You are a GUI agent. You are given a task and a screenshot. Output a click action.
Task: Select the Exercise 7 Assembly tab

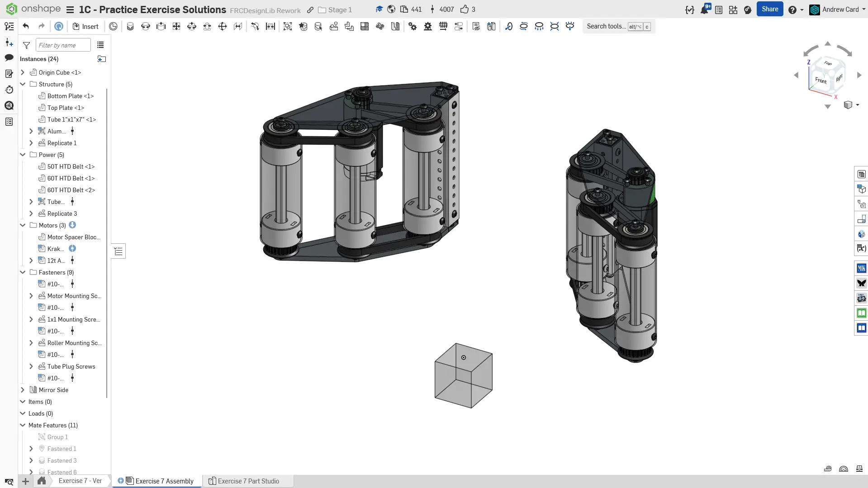[164, 481]
